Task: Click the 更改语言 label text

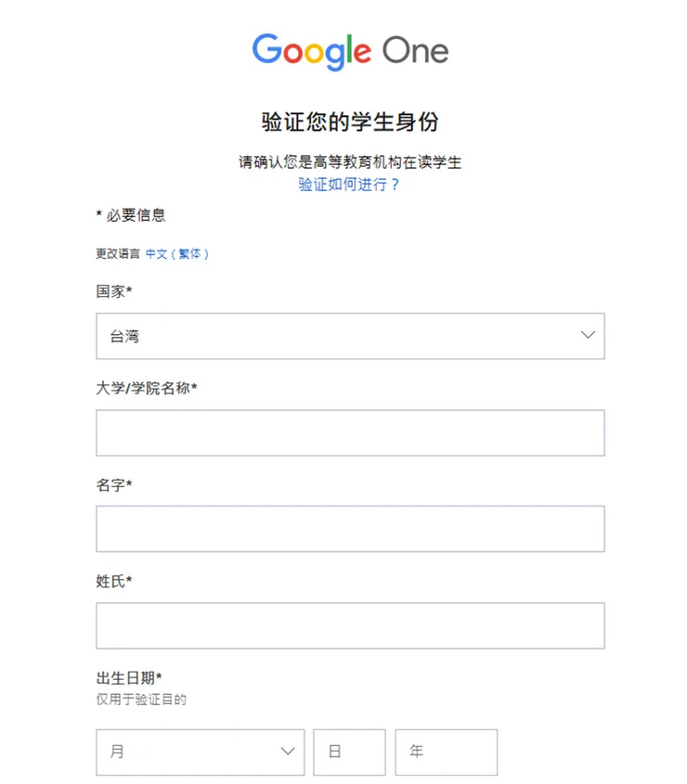Action: tap(117, 253)
